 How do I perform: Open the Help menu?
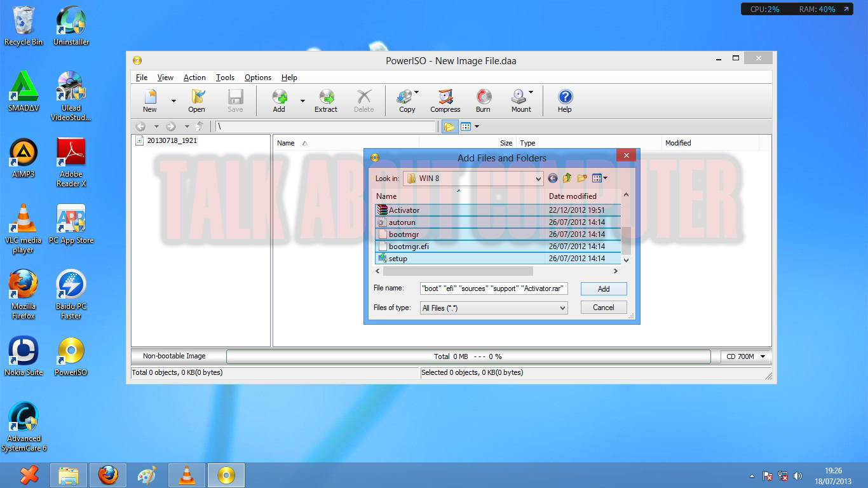point(289,78)
